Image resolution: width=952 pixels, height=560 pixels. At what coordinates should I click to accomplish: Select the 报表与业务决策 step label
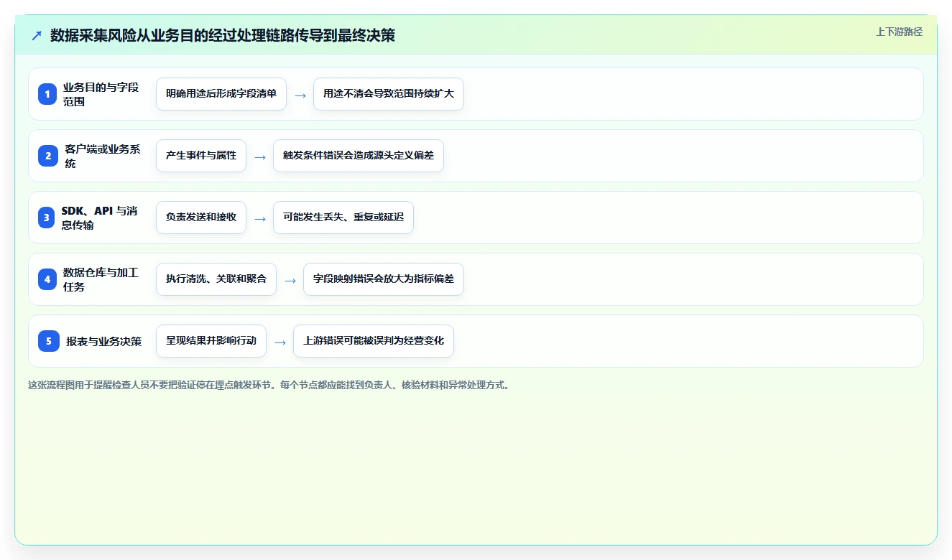pyautogui.click(x=104, y=341)
